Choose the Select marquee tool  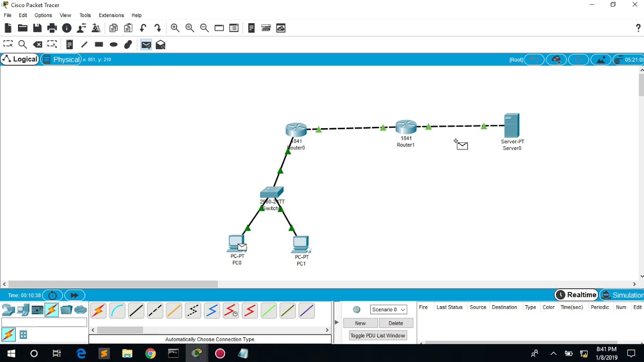coord(8,45)
